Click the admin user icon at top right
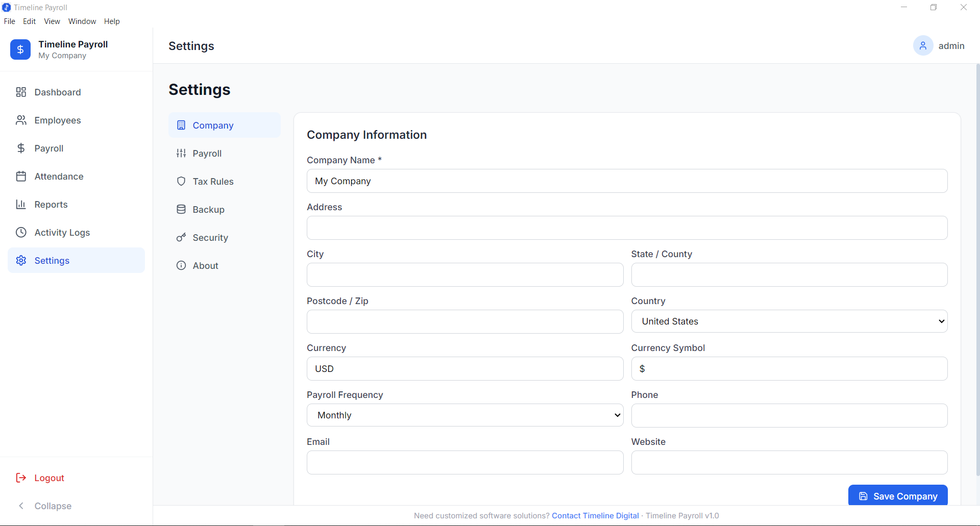 [923, 45]
